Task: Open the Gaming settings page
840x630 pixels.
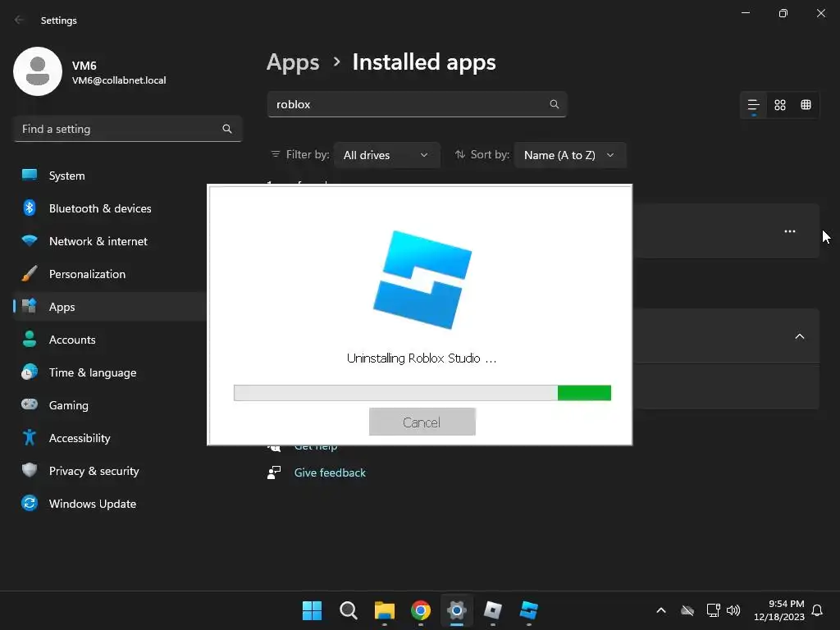Action: (110, 405)
